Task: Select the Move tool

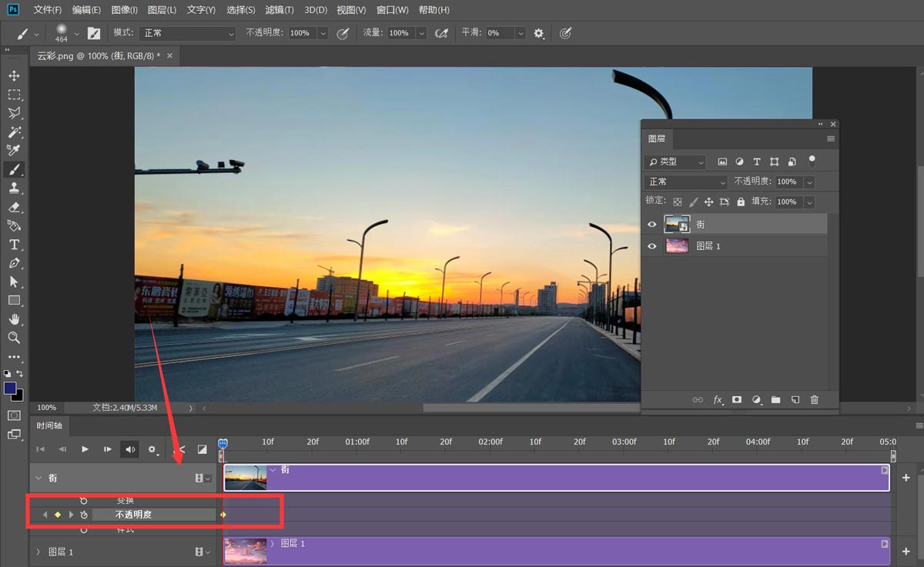Action: click(14, 75)
